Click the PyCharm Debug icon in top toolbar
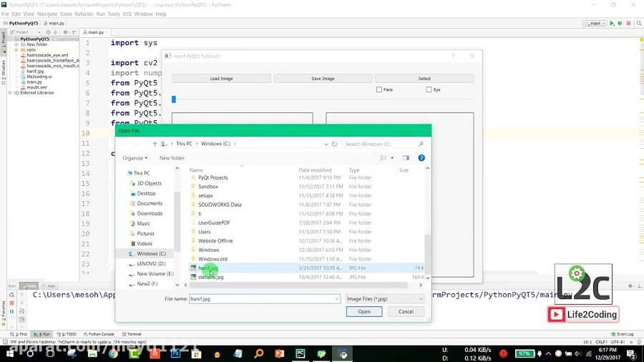 [620, 24]
